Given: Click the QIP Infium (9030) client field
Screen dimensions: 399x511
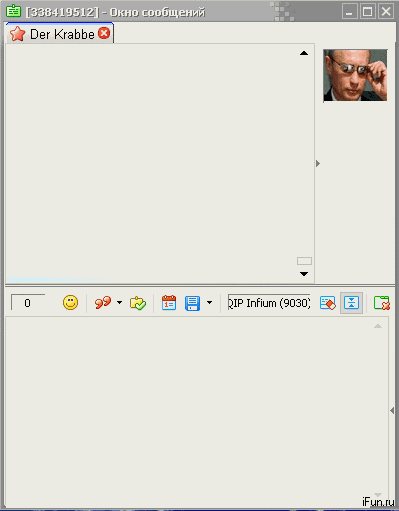Looking at the screenshot, I should point(269,303).
